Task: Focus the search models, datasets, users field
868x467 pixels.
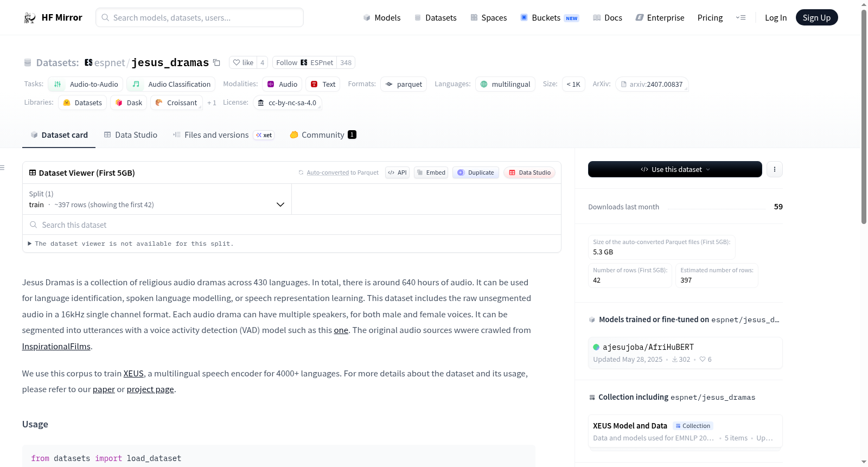Action: pyautogui.click(x=200, y=17)
